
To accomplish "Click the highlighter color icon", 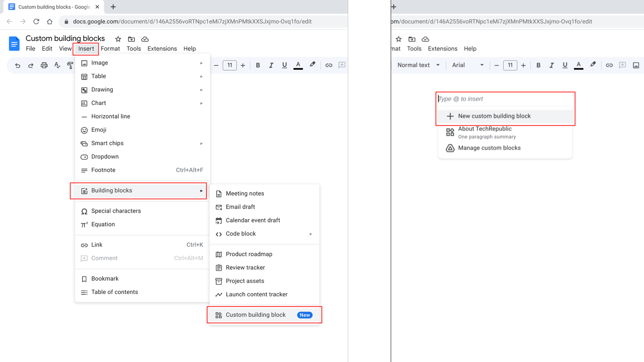I will [x=312, y=65].
